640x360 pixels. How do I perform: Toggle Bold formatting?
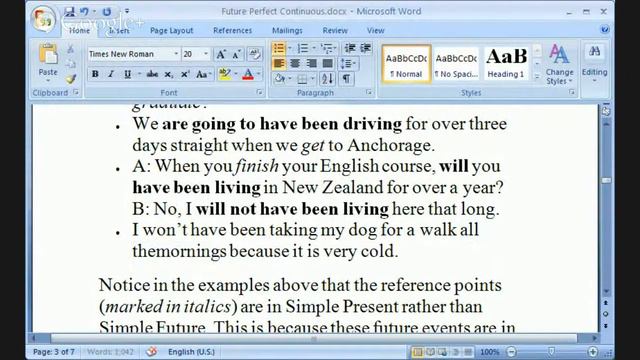95,74
